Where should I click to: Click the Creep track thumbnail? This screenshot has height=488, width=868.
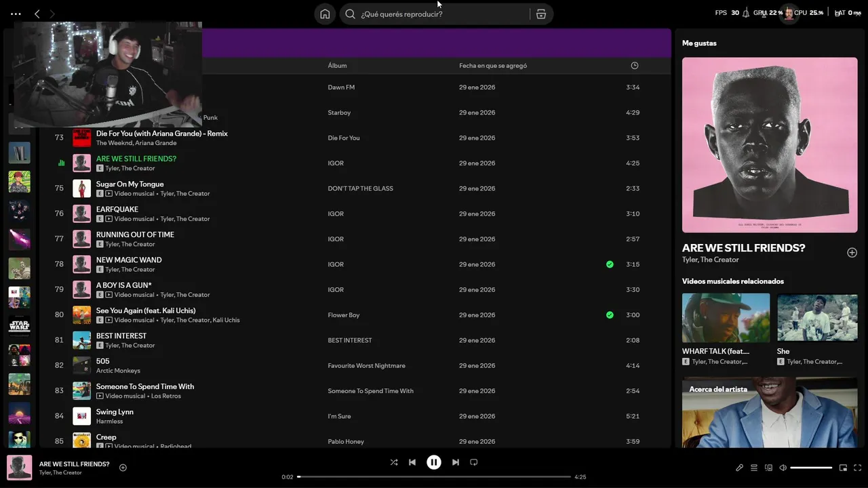click(81, 441)
